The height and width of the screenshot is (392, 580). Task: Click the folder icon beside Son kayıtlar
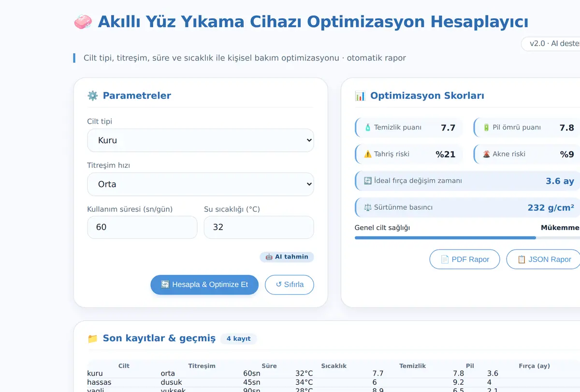tap(92, 338)
